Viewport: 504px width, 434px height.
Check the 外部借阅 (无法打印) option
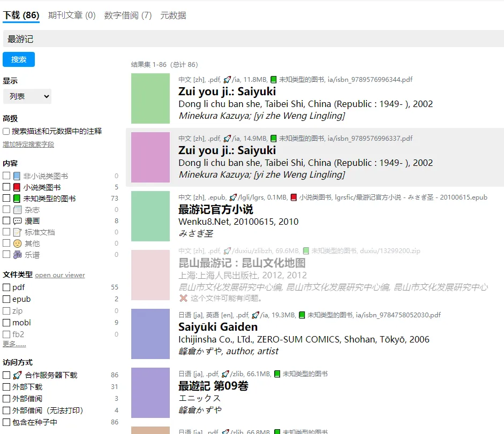(6, 410)
